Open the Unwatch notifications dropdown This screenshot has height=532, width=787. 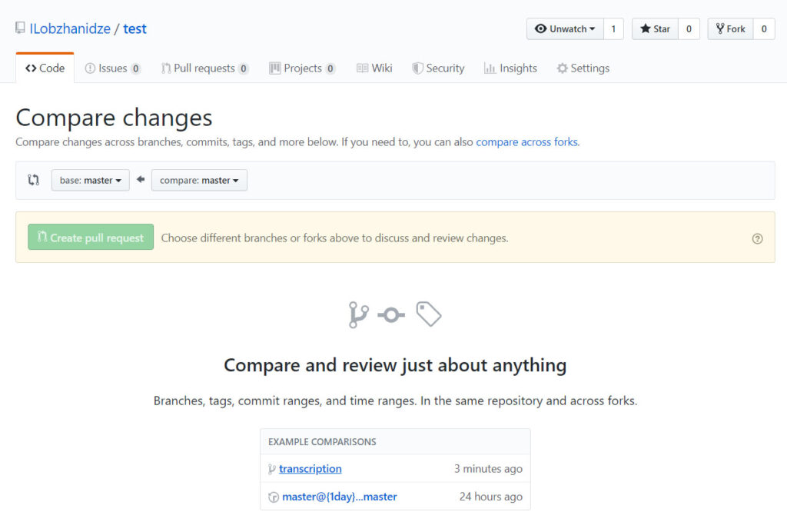coord(565,29)
